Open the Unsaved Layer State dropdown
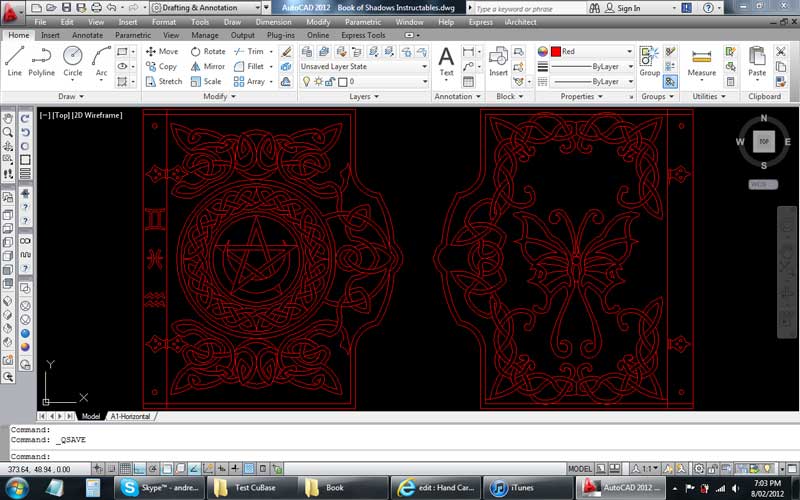The image size is (800, 500). tap(364, 66)
